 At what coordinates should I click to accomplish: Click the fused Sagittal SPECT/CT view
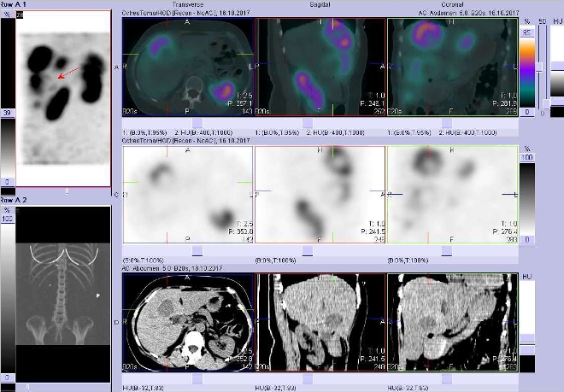320,67
